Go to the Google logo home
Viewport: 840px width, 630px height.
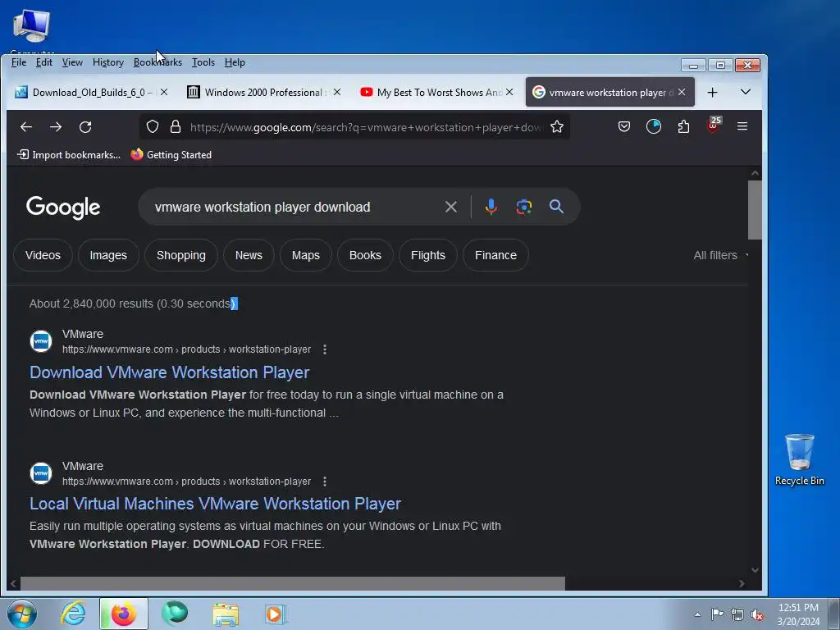pos(63,208)
